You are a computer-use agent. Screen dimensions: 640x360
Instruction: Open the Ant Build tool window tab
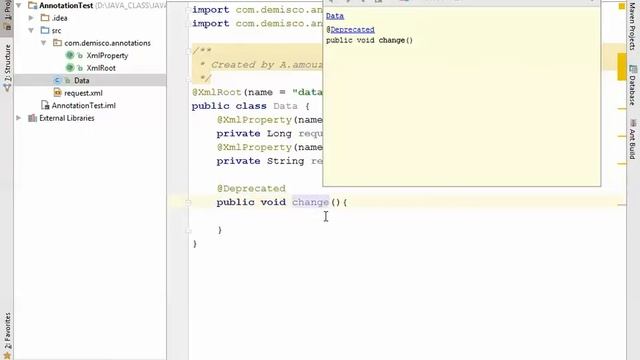633,139
